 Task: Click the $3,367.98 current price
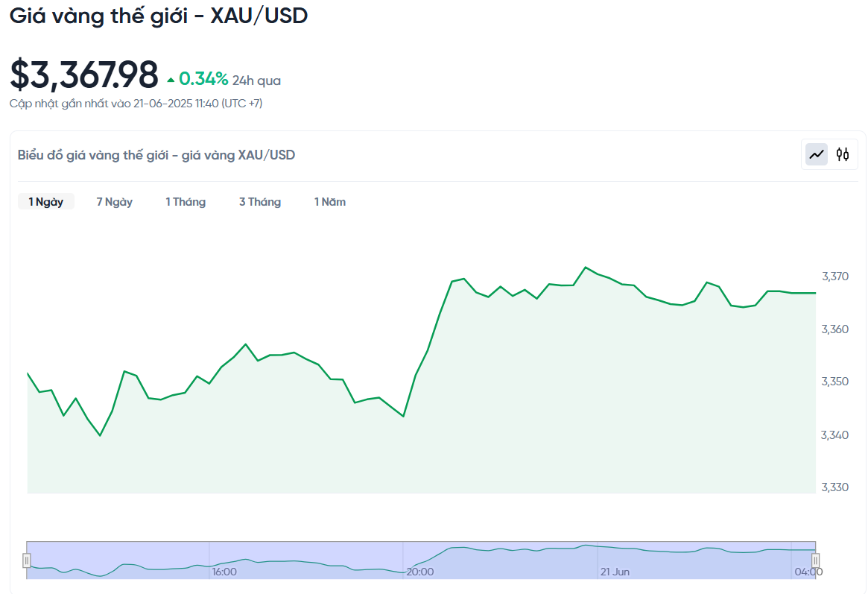84,75
